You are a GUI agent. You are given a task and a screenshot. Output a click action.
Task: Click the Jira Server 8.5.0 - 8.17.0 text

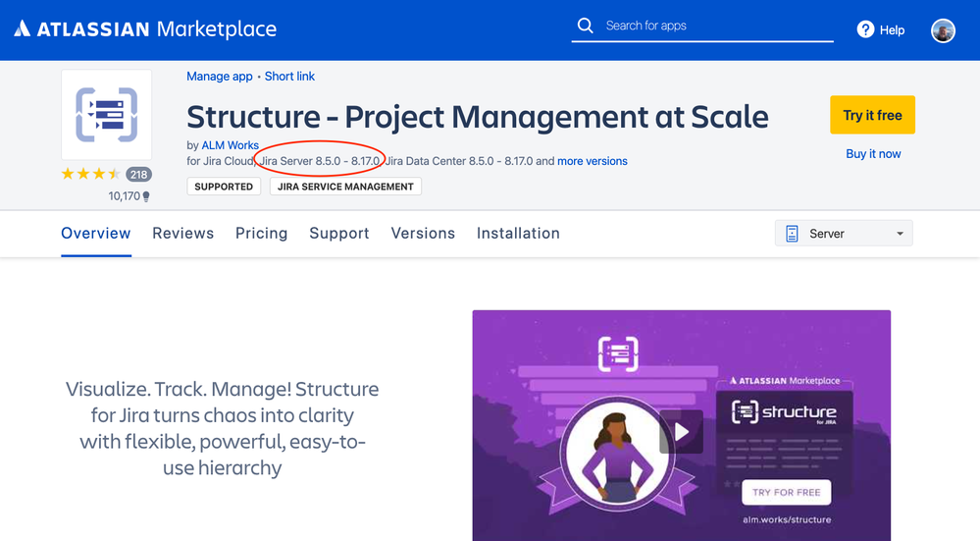coord(320,161)
